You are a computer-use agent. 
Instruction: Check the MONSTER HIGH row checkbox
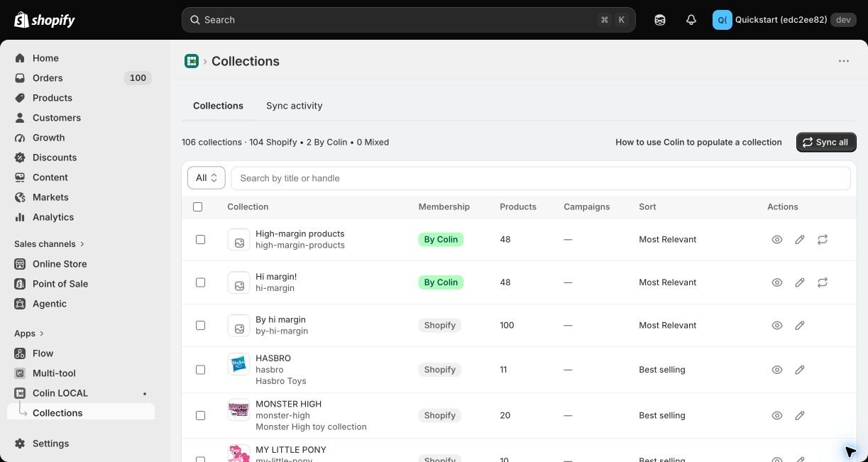click(x=200, y=416)
